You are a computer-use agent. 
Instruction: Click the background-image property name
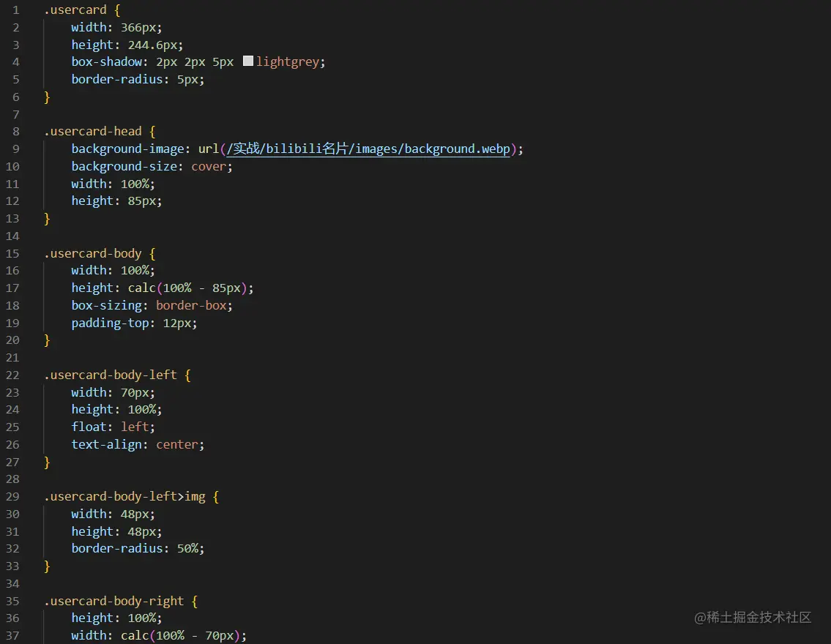[x=127, y=149]
